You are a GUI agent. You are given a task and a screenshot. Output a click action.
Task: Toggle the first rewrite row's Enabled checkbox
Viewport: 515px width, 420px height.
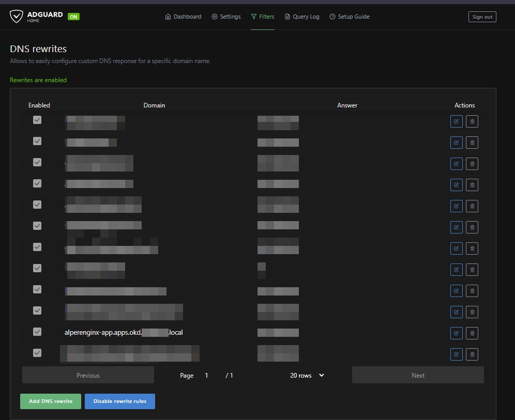point(37,120)
